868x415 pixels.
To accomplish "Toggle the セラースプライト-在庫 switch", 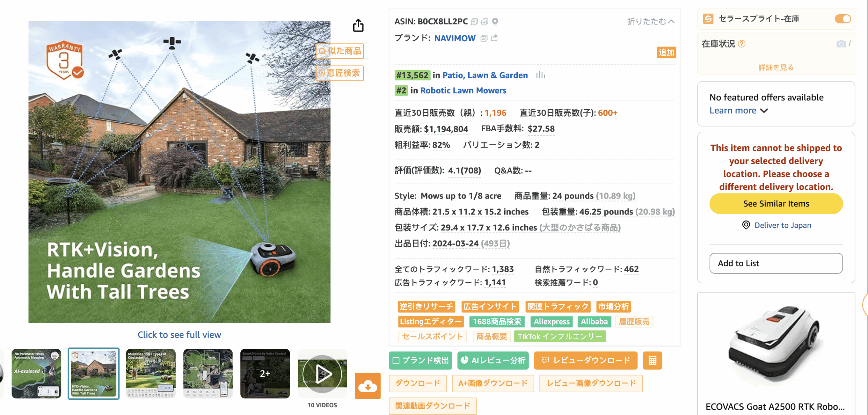I will coord(843,19).
